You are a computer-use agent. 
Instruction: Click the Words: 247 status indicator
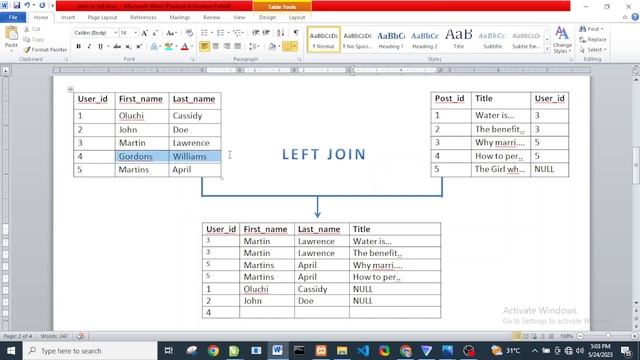(54, 336)
